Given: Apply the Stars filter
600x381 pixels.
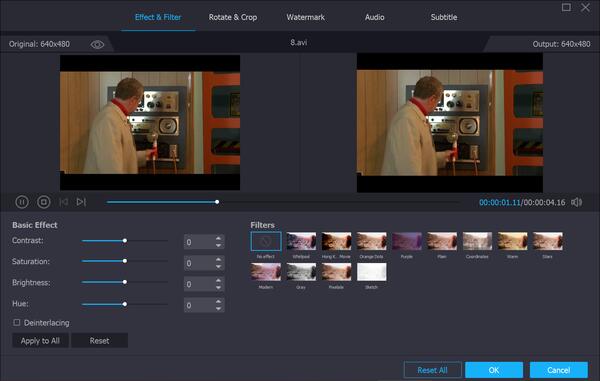Looking at the screenshot, I should (548, 241).
